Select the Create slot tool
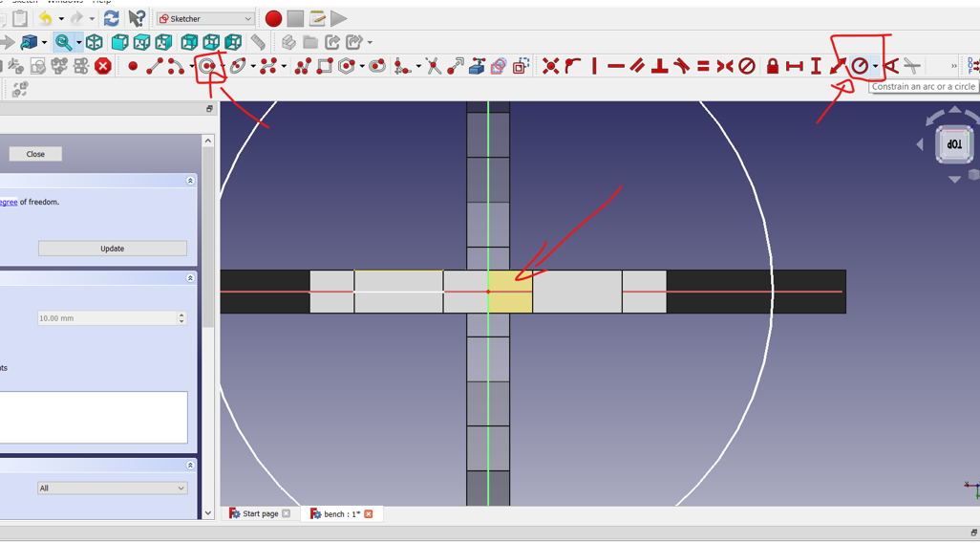The height and width of the screenshot is (543, 980). coord(377,66)
